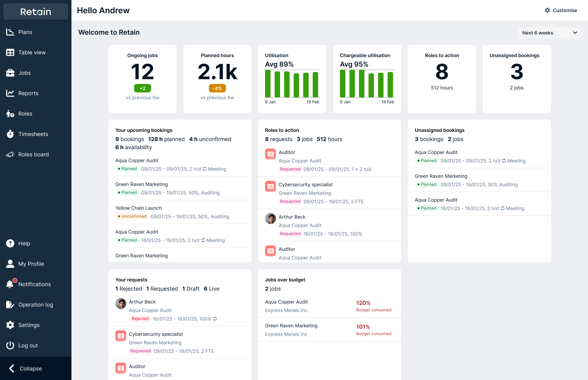Select the Help option
This screenshot has width=588, height=380.
pos(24,243)
